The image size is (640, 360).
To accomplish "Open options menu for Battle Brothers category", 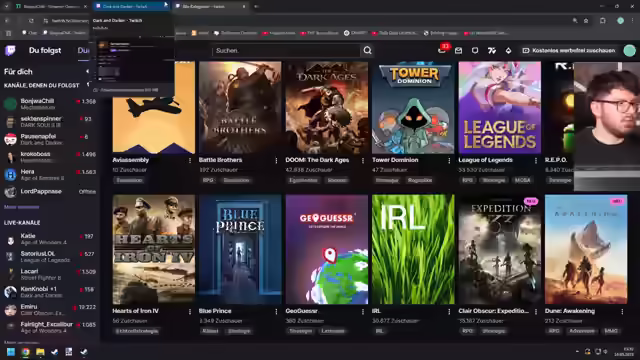I will pos(276,160).
